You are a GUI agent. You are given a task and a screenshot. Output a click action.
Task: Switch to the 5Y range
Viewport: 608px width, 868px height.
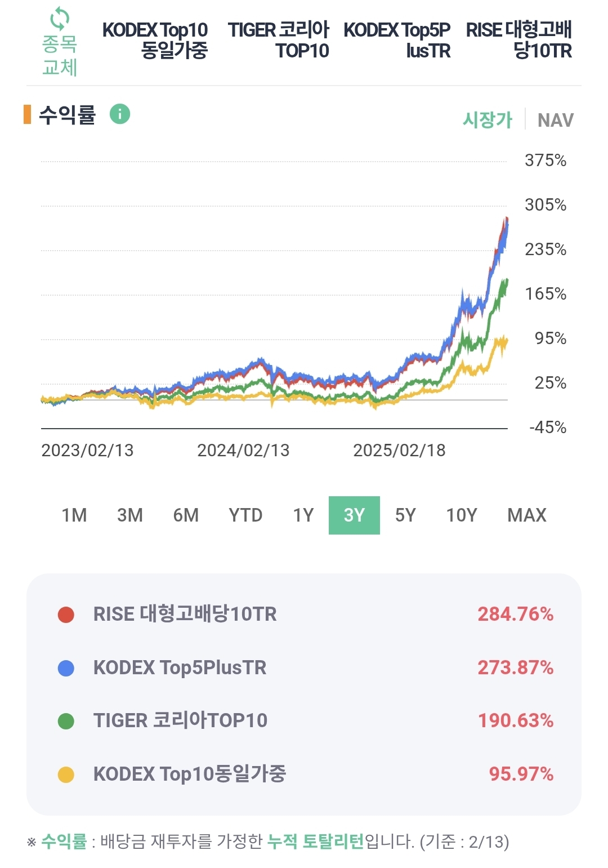click(405, 515)
